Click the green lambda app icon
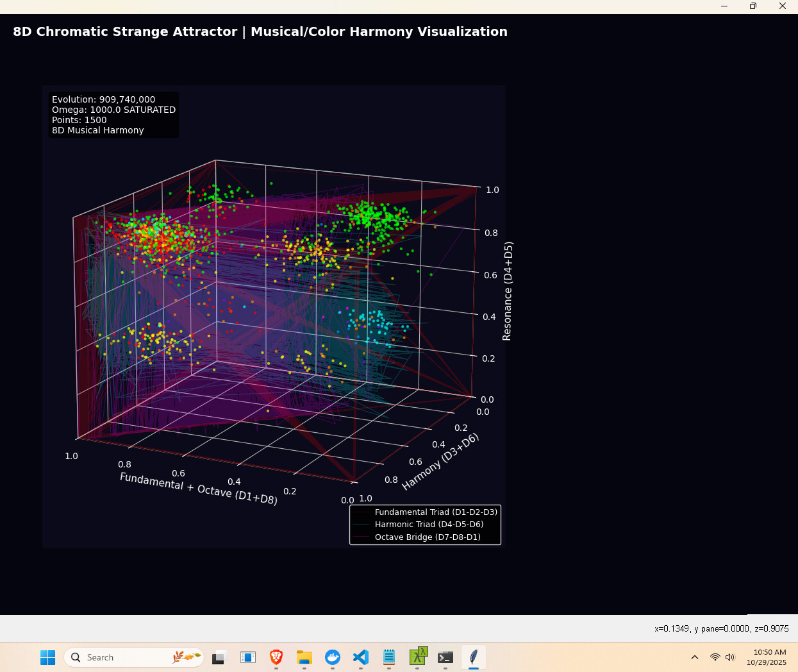This screenshot has width=798, height=672. pyautogui.click(x=417, y=656)
